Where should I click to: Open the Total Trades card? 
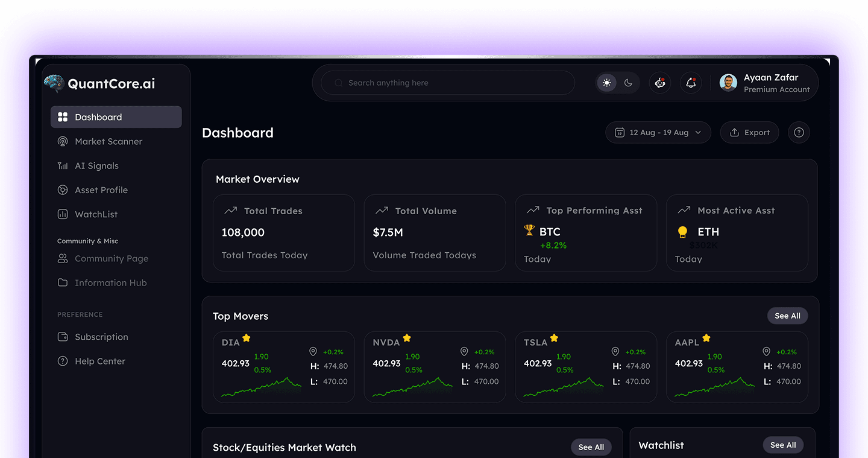(x=284, y=233)
